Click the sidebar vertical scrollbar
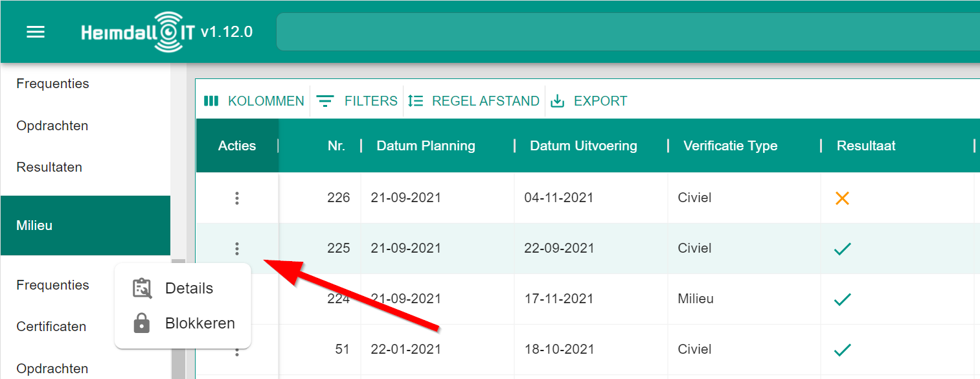 pos(178,317)
